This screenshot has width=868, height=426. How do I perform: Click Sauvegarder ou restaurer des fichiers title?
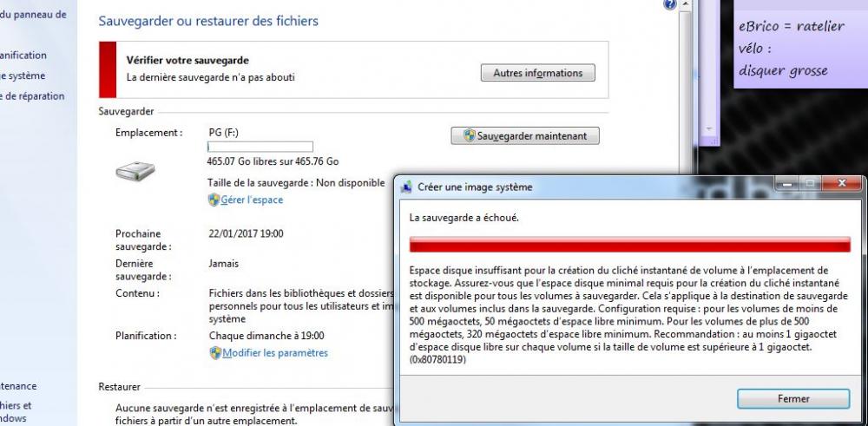click(208, 22)
